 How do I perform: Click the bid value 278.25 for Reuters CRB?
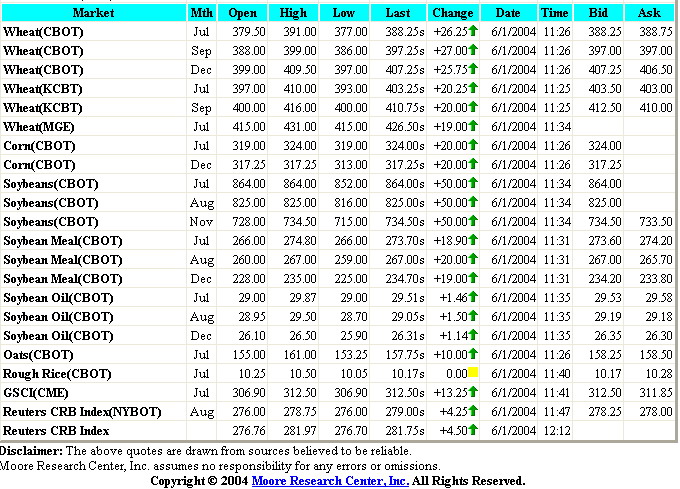point(605,412)
